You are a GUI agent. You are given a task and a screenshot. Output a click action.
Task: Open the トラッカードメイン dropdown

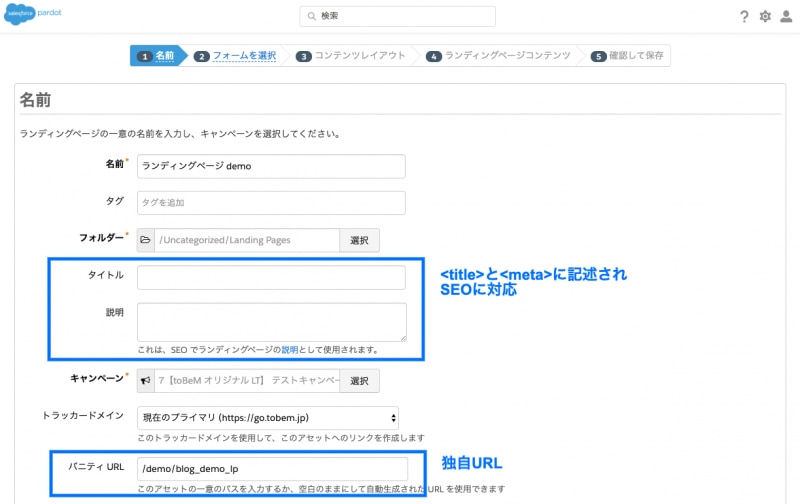click(x=268, y=418)
